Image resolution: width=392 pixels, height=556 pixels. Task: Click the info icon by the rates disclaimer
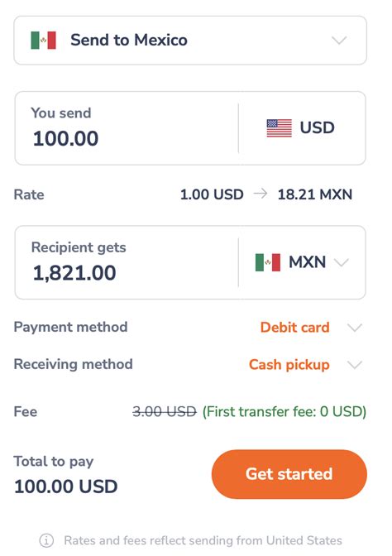pyautogui.click(x=46, y=541)
